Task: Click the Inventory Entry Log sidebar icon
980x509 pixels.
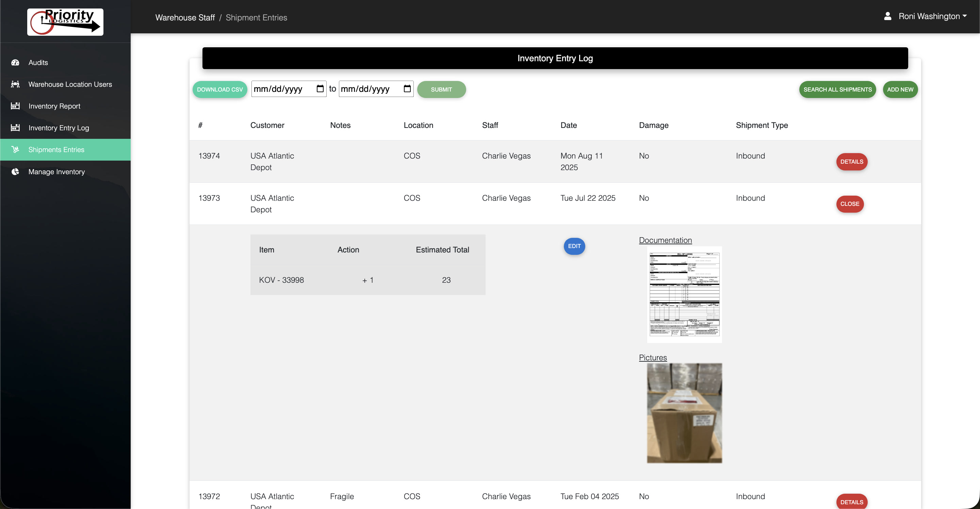Action: [15, 128]
